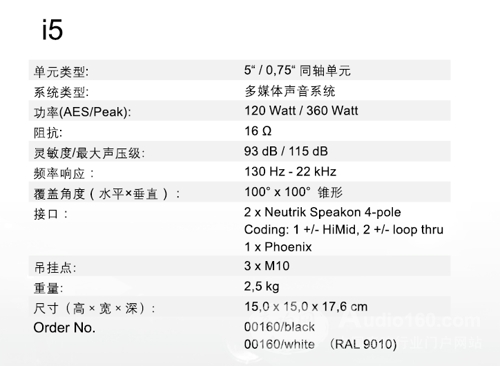Click the i5 product title
Viewport: 500px width, 366px height.
(x=52, y=30)
